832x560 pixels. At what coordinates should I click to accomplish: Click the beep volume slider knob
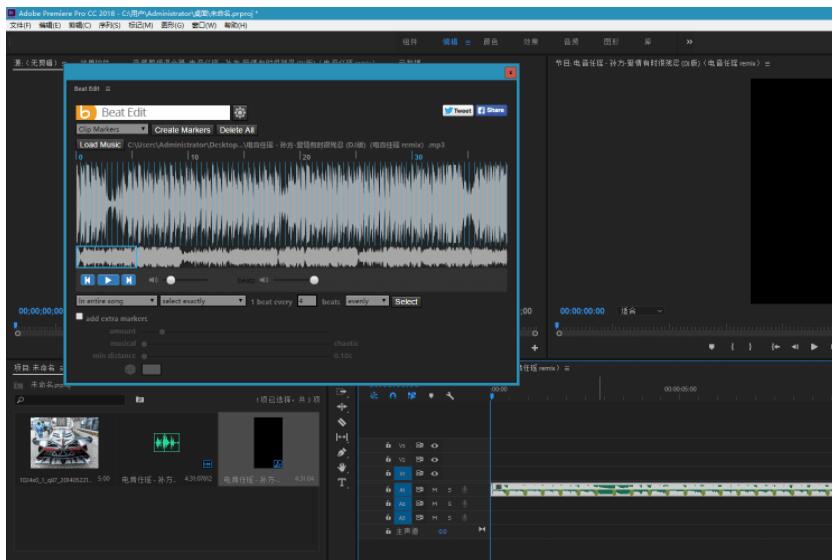click(x=314, y=280)
